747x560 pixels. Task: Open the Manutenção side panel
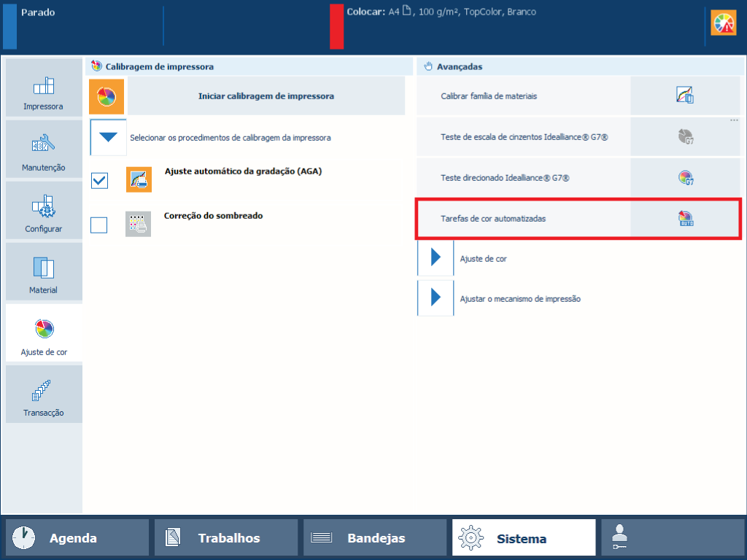(44, 149)
